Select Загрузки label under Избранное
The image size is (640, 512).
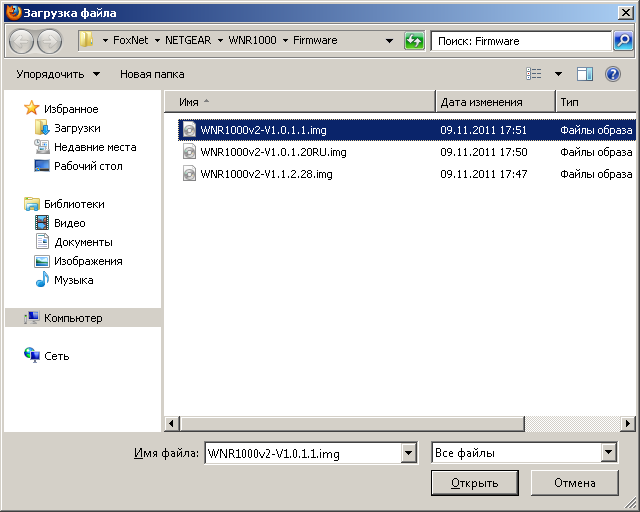(78, 128)
